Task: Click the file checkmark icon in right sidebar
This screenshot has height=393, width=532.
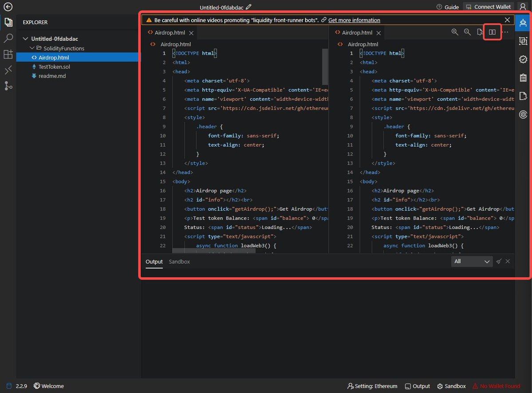Action: click(x=523, y=96)
